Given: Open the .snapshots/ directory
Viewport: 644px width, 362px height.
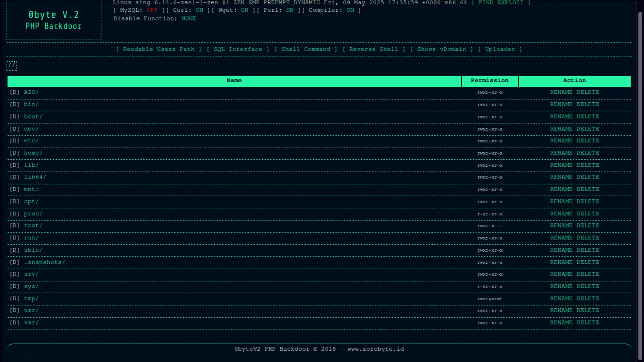Looking at the screenshot, I should (44, 262).
